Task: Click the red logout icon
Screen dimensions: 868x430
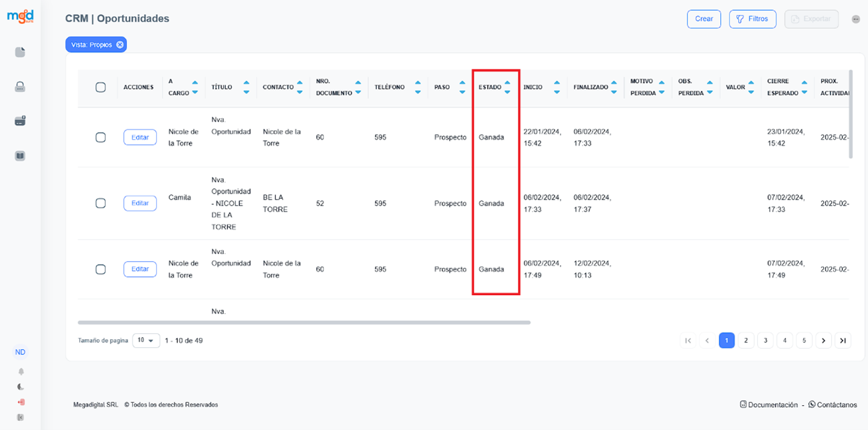Action: 21,402
